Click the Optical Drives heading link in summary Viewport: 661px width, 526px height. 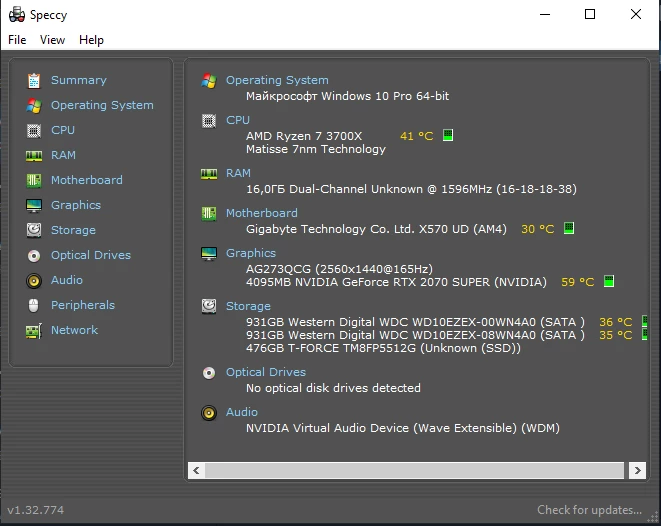[x=266, y=372]
